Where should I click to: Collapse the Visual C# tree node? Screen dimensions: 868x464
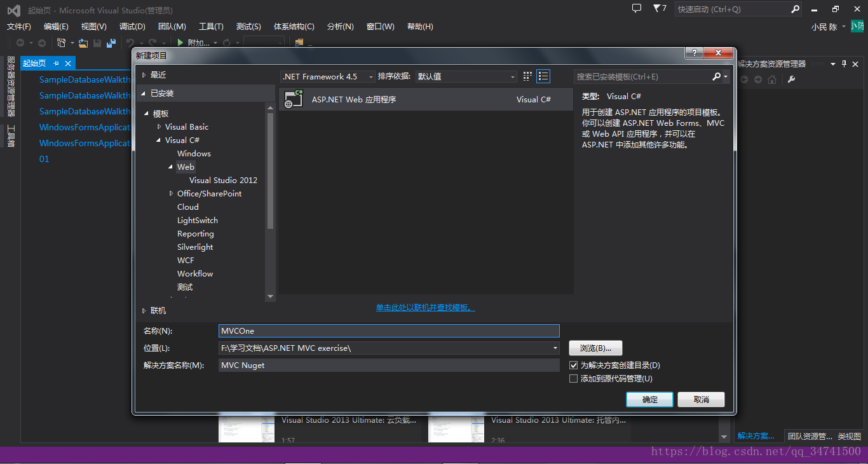159,140
